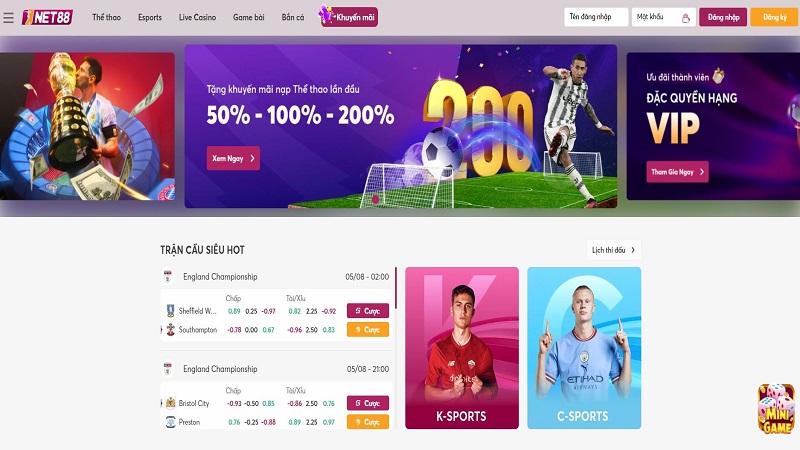This screenshot has width=800, height=450.
Task: Focus the Tên đăng nhập username field
Action: tap(596, 17)
